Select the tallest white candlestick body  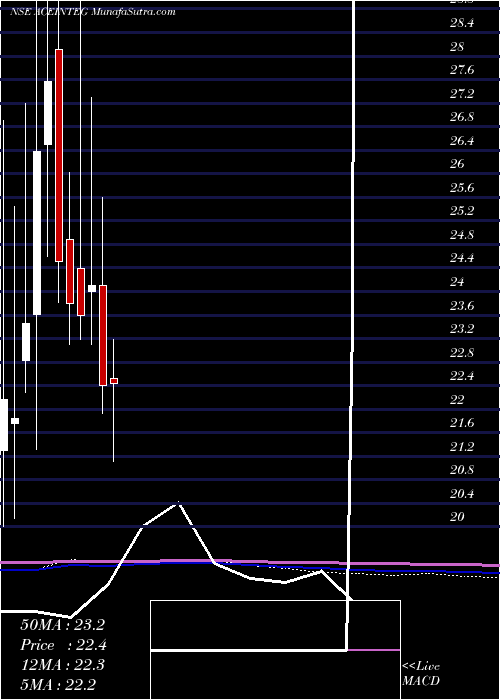[x=37, y=233]
